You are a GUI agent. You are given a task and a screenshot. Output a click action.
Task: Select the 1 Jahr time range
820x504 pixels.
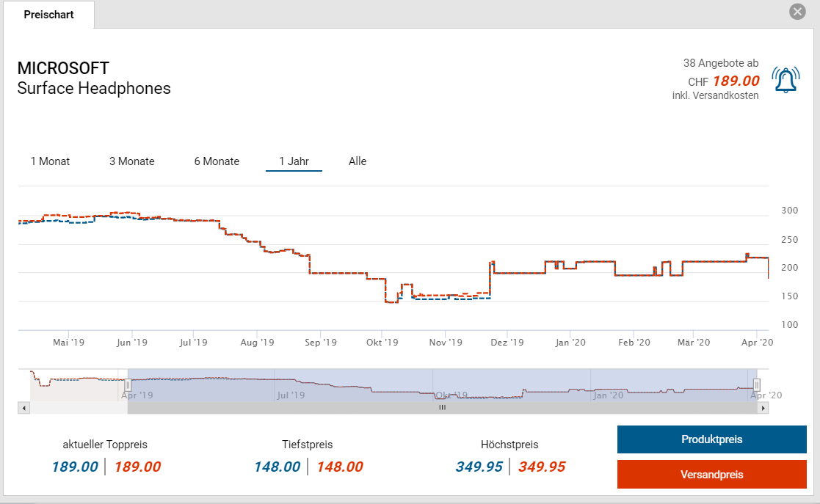pyautogui.click(x=294, y=161)
